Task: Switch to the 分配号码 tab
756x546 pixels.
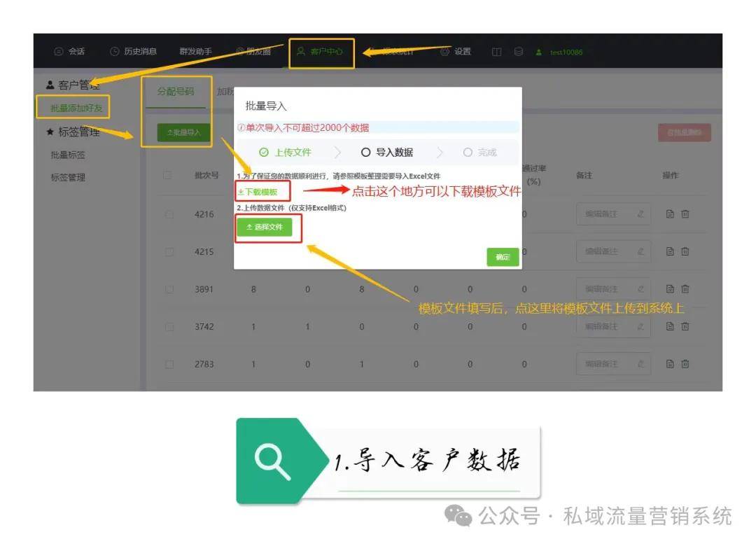Action: 176,92
